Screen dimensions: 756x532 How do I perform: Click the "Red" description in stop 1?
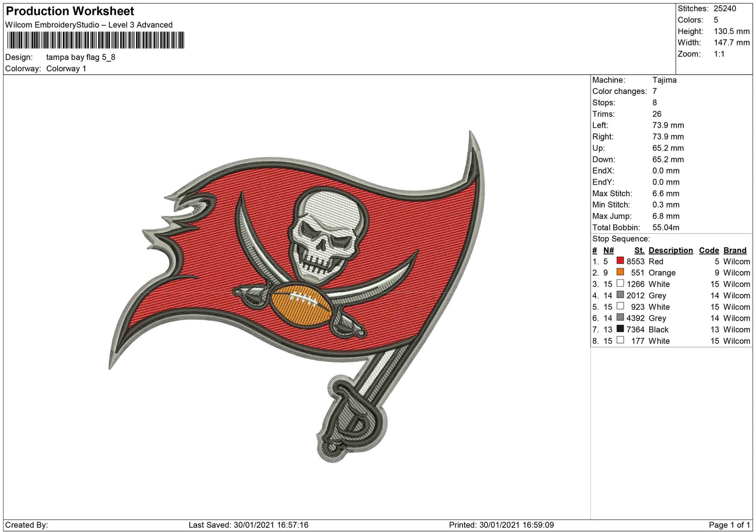point(656,262)
